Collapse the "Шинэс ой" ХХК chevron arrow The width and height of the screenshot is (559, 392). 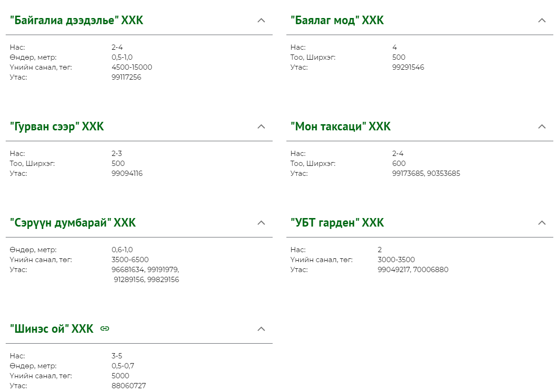[x=261, y=329]
